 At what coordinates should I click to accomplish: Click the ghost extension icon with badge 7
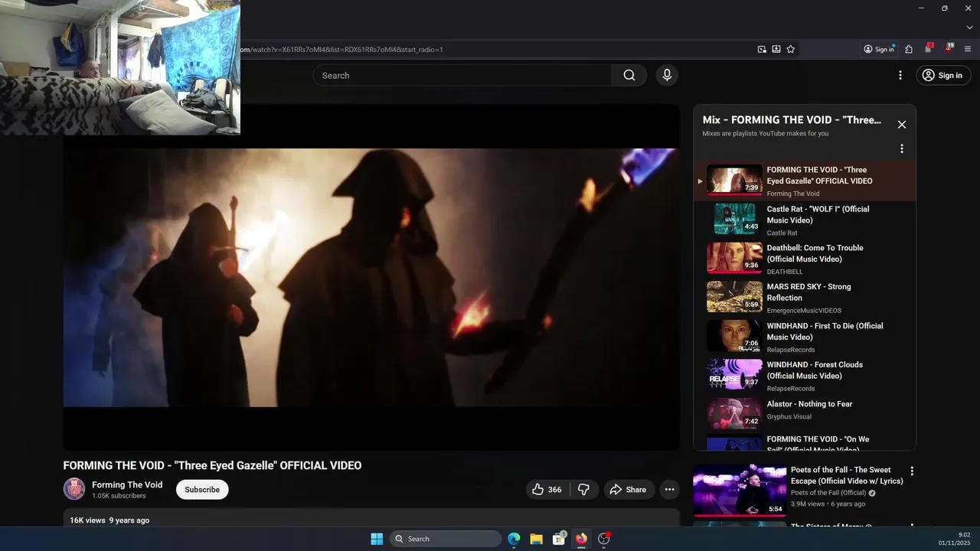click(928, 48)
